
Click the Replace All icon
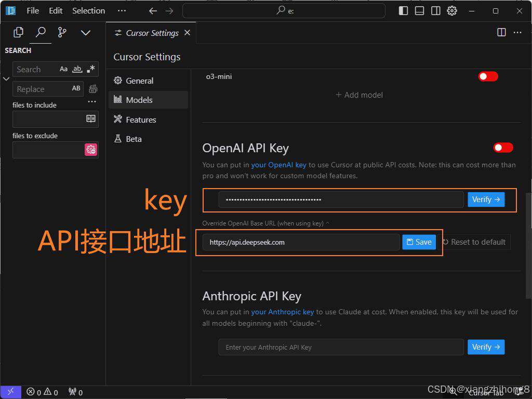93,89
